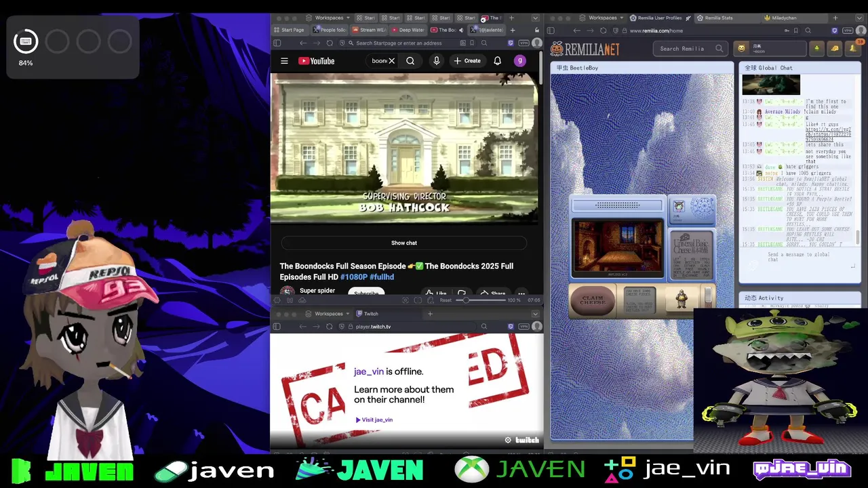The image size is (868, 488).
Task: Click the BeetleBoy room scene image
Action: coord(618,247)
